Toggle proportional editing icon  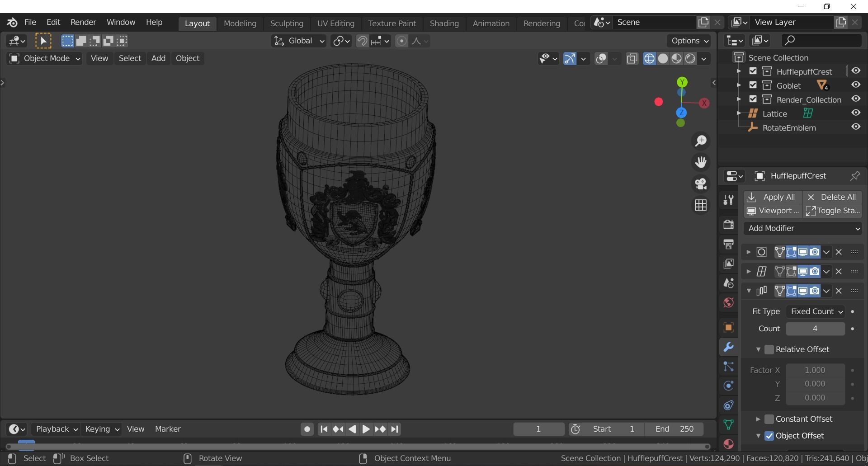(x=401, y=41)
